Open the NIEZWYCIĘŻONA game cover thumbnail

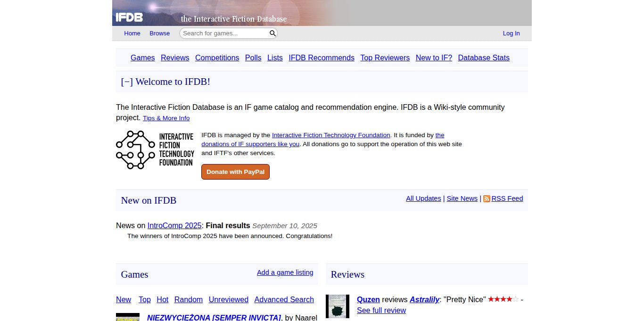point(128,317)
